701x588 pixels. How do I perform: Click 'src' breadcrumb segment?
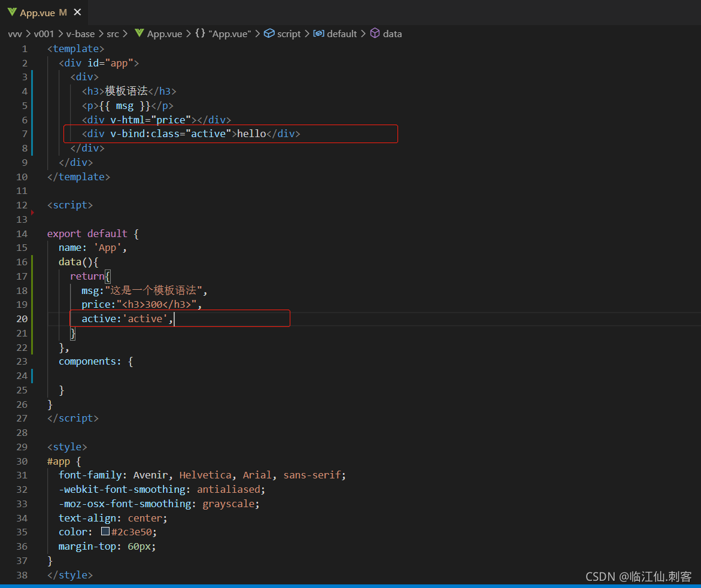pos(113,34)
